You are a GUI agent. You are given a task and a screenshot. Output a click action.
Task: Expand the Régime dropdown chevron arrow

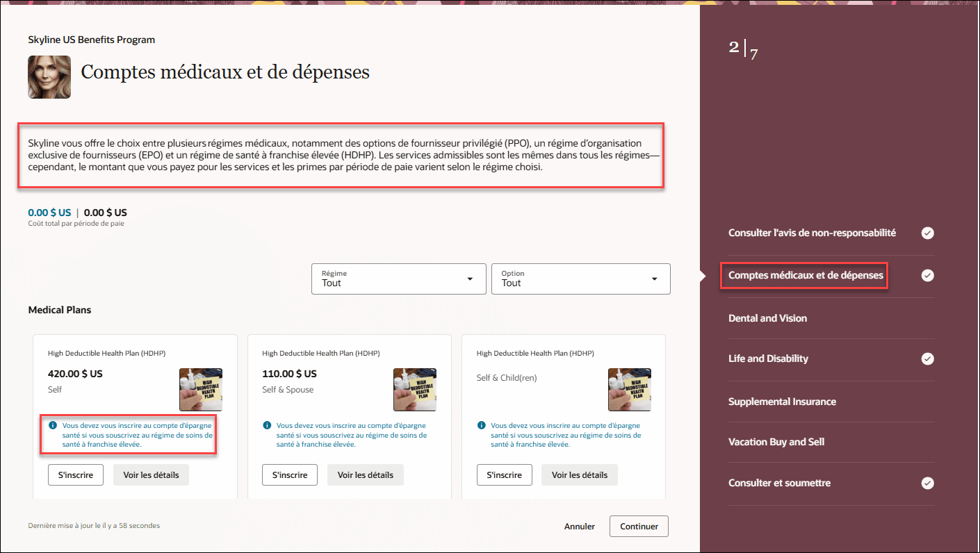pos(470,279)
